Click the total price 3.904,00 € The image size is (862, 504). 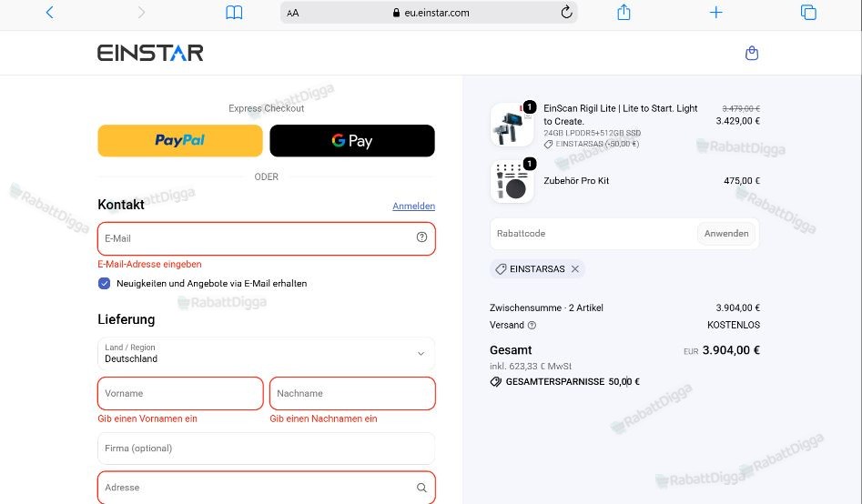(731, 350)
